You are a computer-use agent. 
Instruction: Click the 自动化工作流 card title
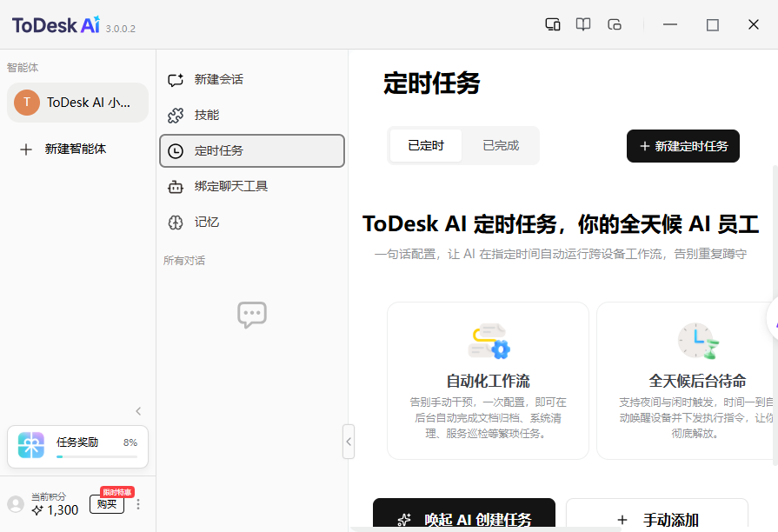click(x=489, y=381)
